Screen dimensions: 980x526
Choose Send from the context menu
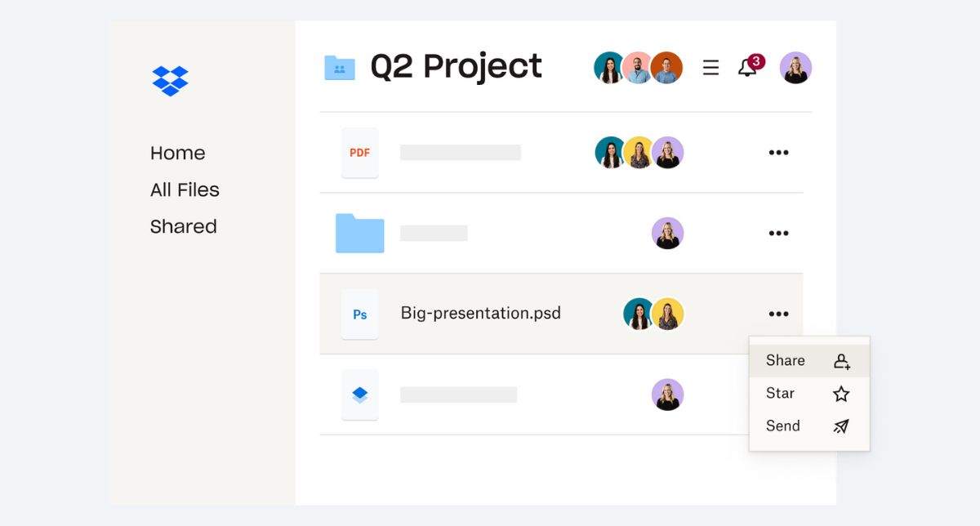(783, 426)
